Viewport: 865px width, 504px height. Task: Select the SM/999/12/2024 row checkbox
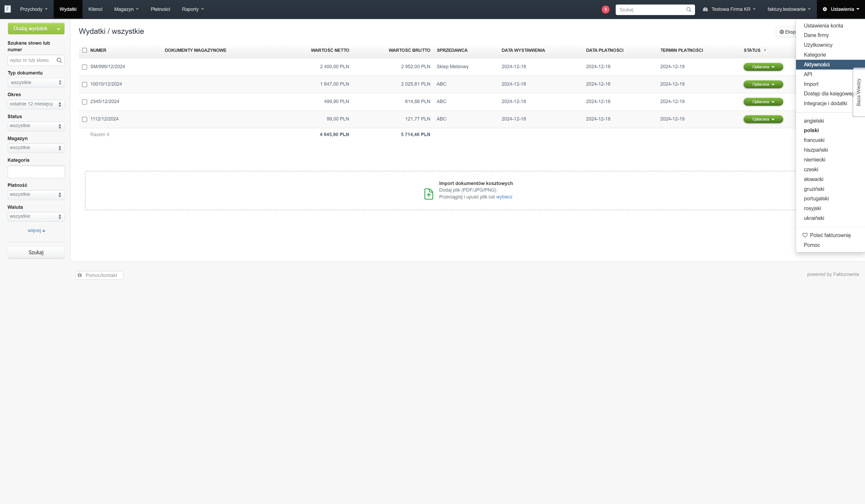pos(84,67)
